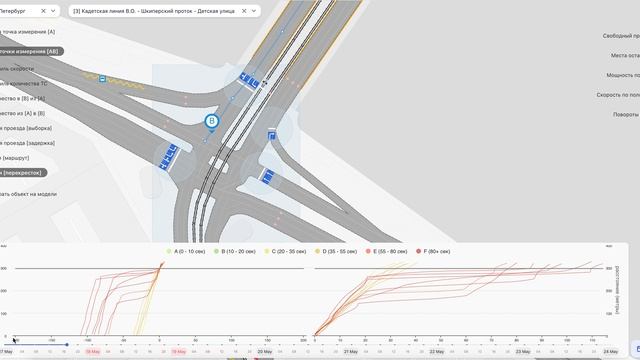Clear the Кадетская линия intersection selection
Image resolution: width=640 pixels, height=360 pixels.
pyautogui.click(x=244, y=11)
